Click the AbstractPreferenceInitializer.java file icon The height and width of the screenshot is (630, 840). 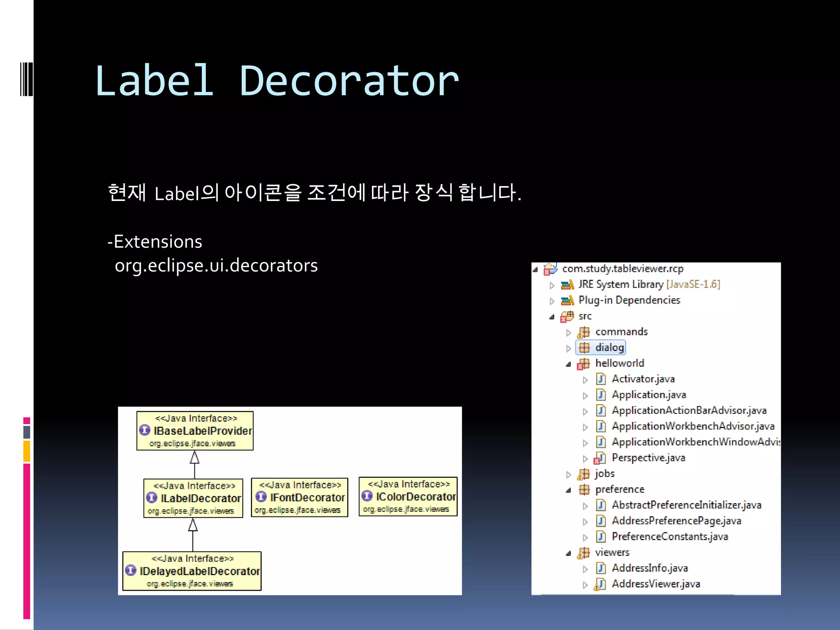(601, 505)
